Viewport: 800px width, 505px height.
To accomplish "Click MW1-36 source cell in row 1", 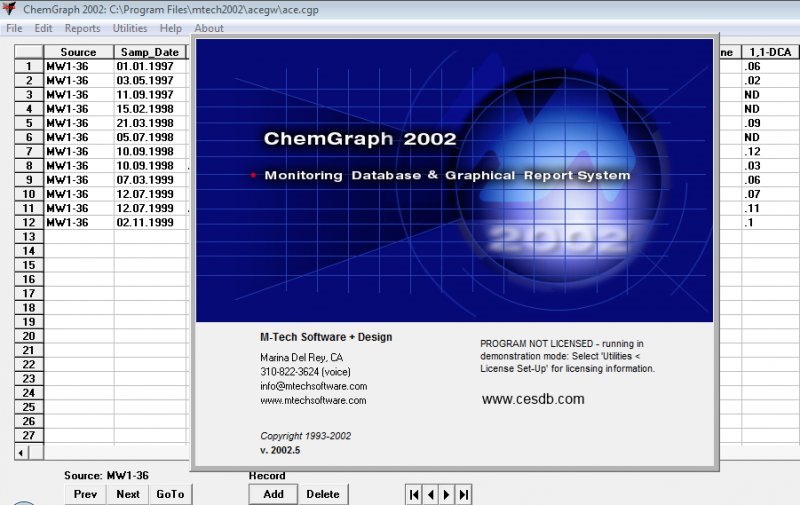I will 79,66.
